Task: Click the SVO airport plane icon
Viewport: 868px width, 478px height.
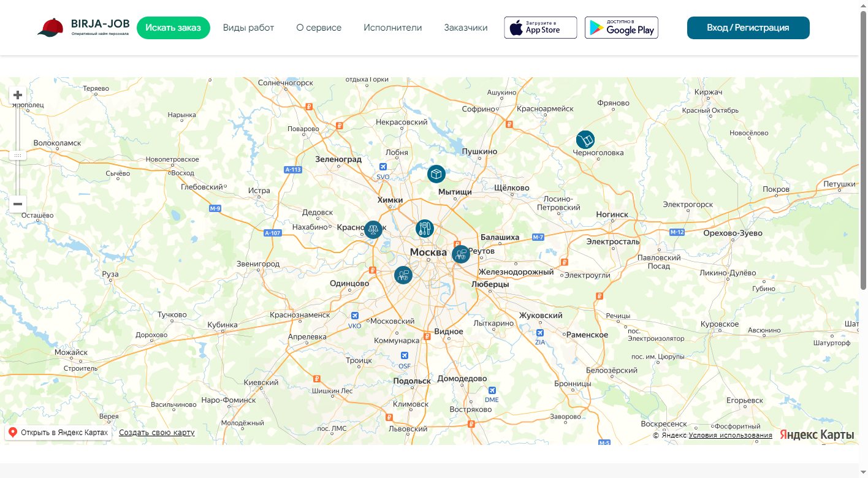Action: point(383,167)
